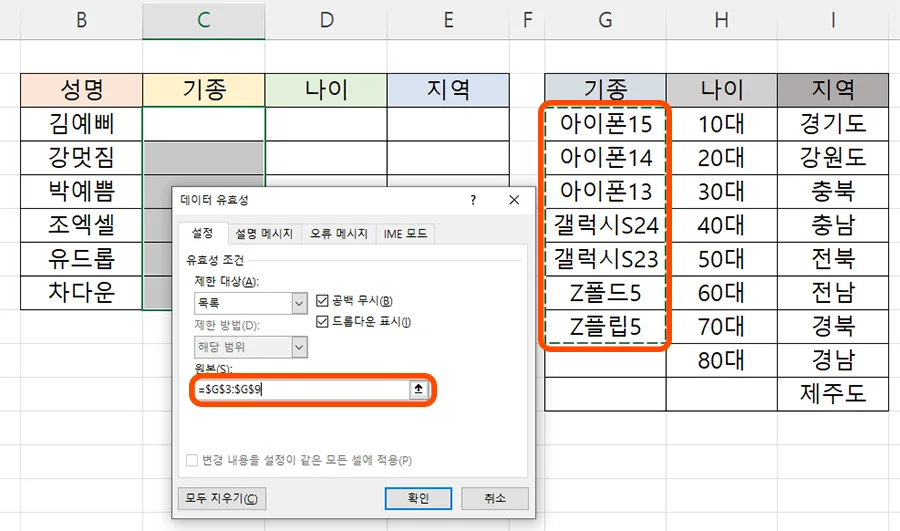Click the range selector icon in source field
The image size is (900, 531).
click(418, 389)
